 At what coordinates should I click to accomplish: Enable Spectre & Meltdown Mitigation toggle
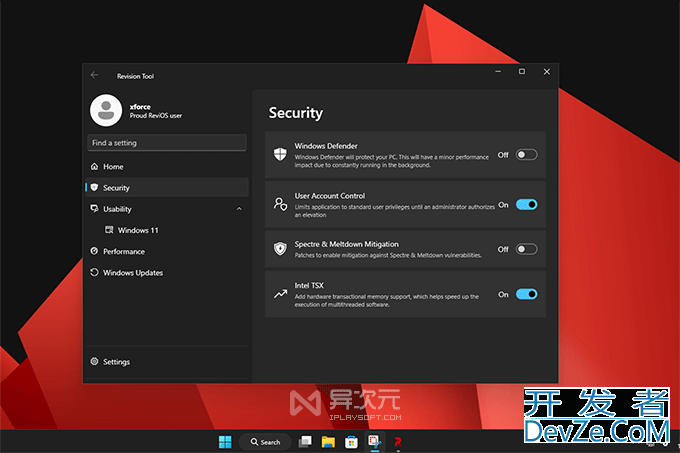pos(526,249)
